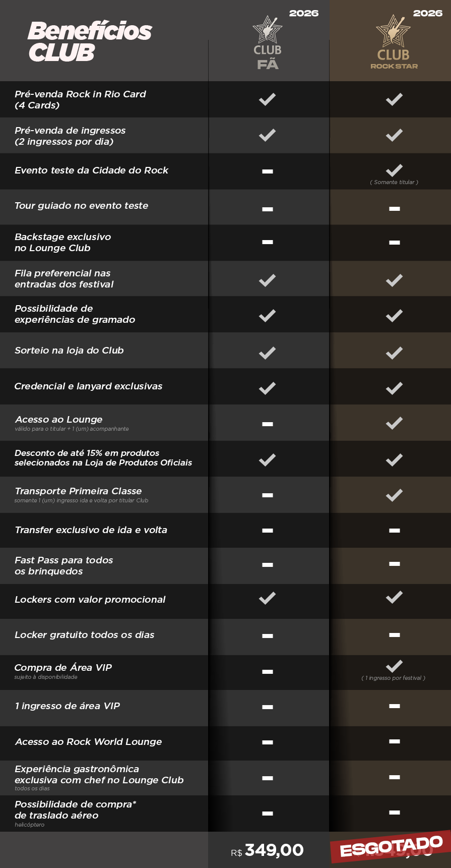Click Club Fã dash for Fast Pass row
Image resolution: width=451 pixels, height=868 pixels.
click(x=268, y=565)
